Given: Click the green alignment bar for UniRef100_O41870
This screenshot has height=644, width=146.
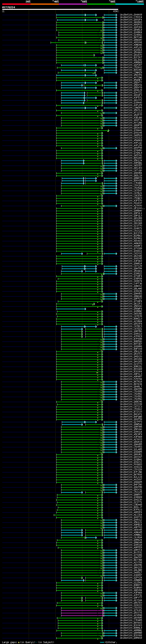Looking at the screenshot, I should point(76,55).
